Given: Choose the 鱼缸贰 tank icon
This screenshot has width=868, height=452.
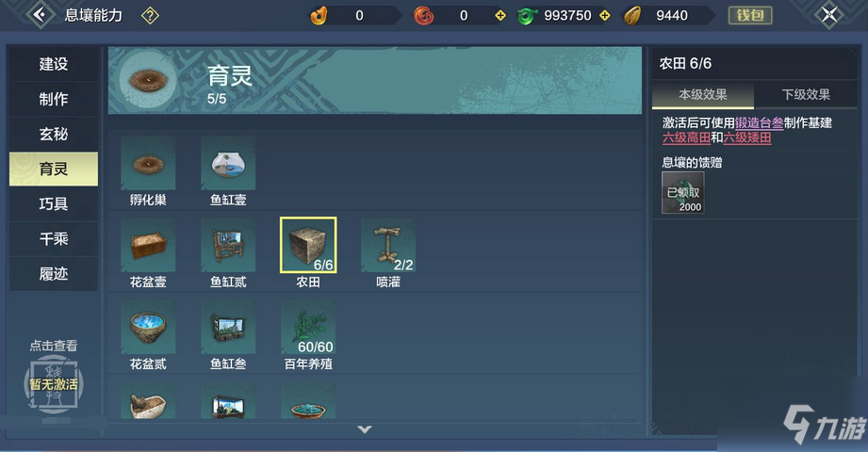Looking at the screenshot, I should [x=228, y=245].
